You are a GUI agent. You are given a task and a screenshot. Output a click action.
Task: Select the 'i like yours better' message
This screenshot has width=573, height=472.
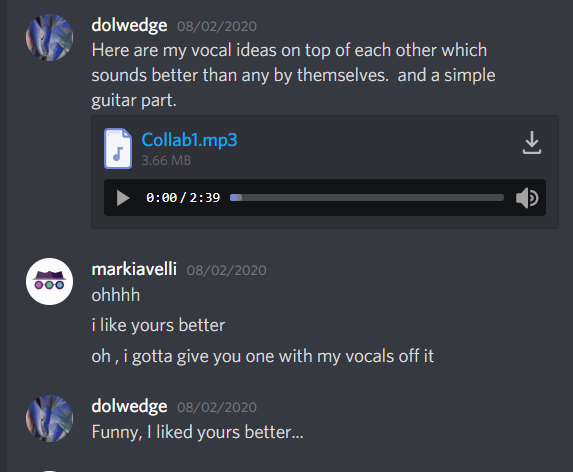[158, 325]
